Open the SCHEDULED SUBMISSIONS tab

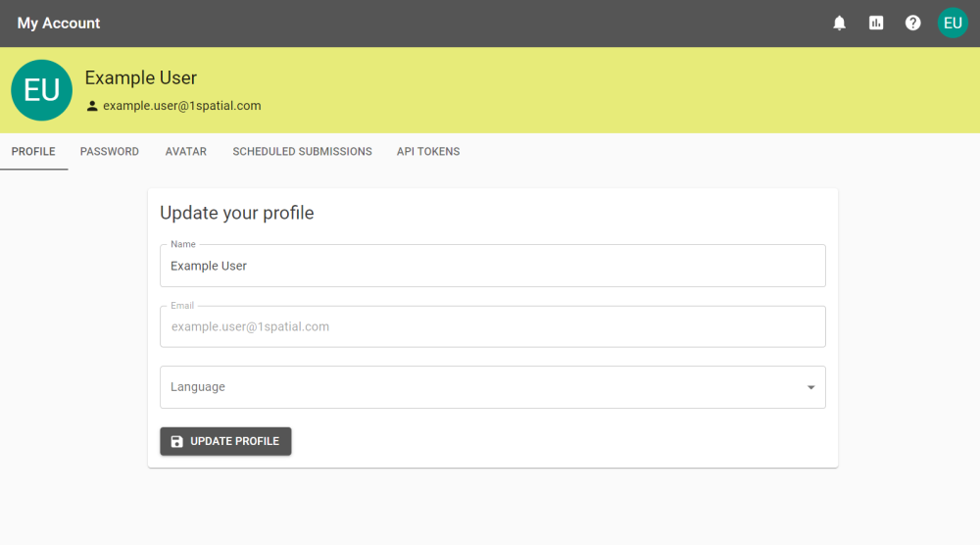click(302, 151)
